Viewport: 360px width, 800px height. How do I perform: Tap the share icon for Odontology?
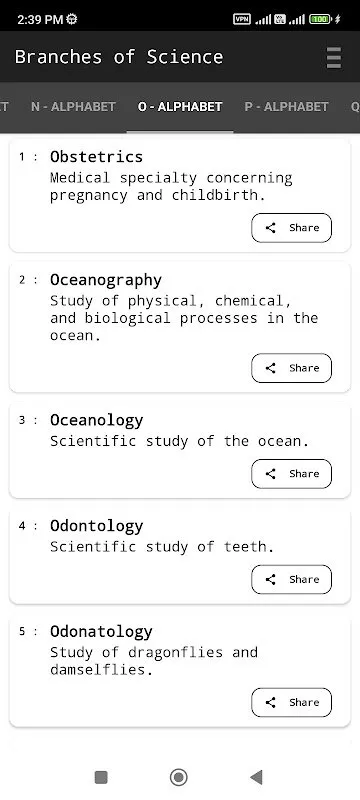(271, 580)
